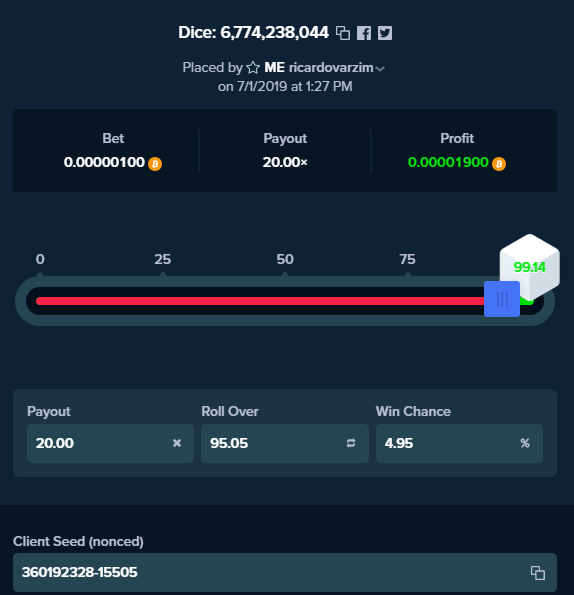The width and height of the screenshot is (574, 595).
Task: Click the Bitcoin icon next to Bet amount
Action: click(x=155, y=164)
